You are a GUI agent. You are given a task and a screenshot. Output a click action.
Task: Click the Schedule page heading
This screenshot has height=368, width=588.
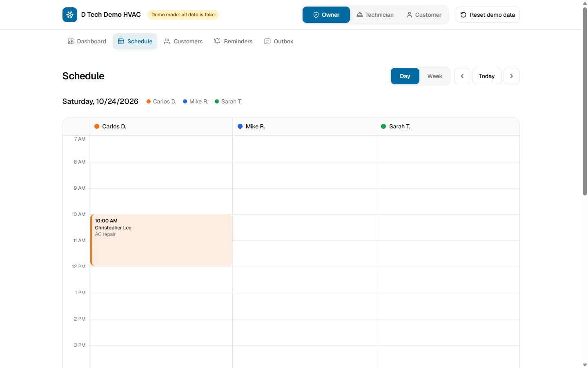pyautogui.click(x=83, y=76)
